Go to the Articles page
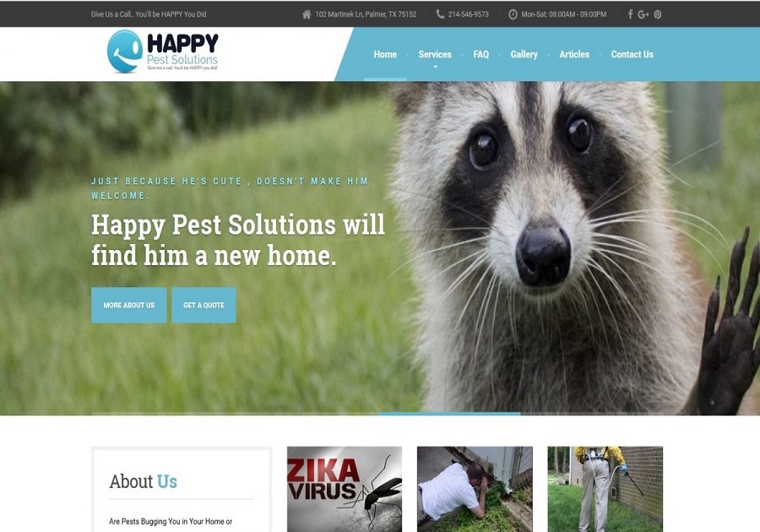The image size is (760, 532). [x=574, y=54]
